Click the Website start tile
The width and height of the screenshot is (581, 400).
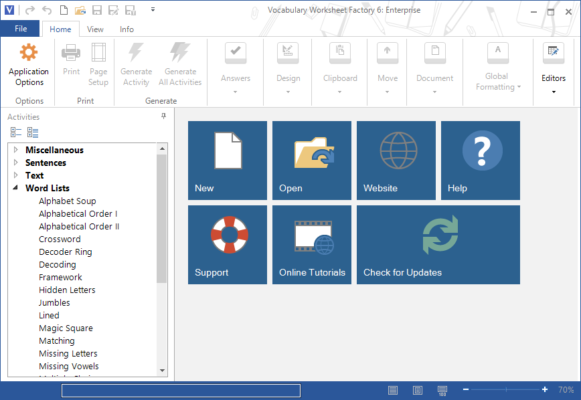[x=396, y=160]
